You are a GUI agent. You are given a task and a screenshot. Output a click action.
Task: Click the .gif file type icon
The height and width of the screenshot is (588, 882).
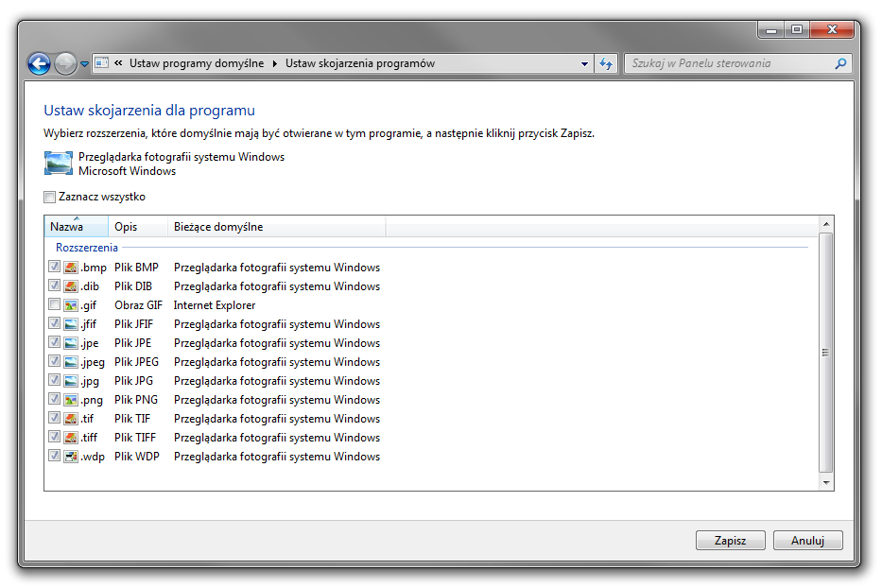(x=70, y=305)
